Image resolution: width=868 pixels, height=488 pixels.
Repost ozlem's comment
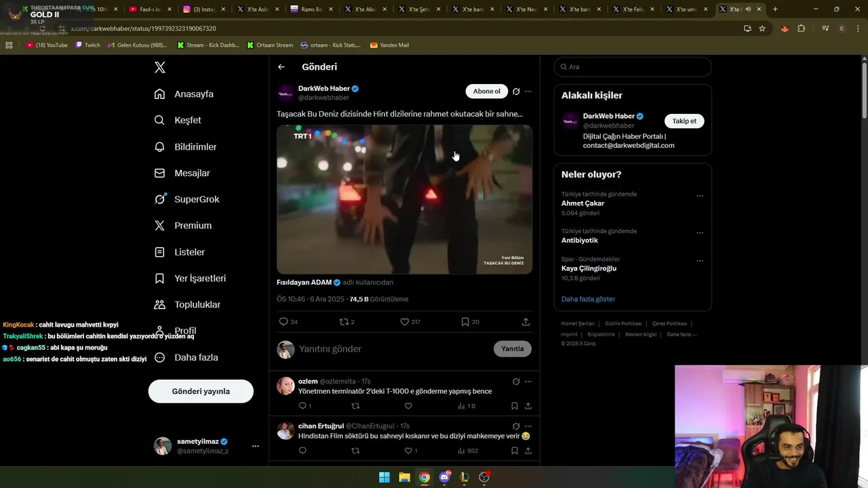coord(355,406)
